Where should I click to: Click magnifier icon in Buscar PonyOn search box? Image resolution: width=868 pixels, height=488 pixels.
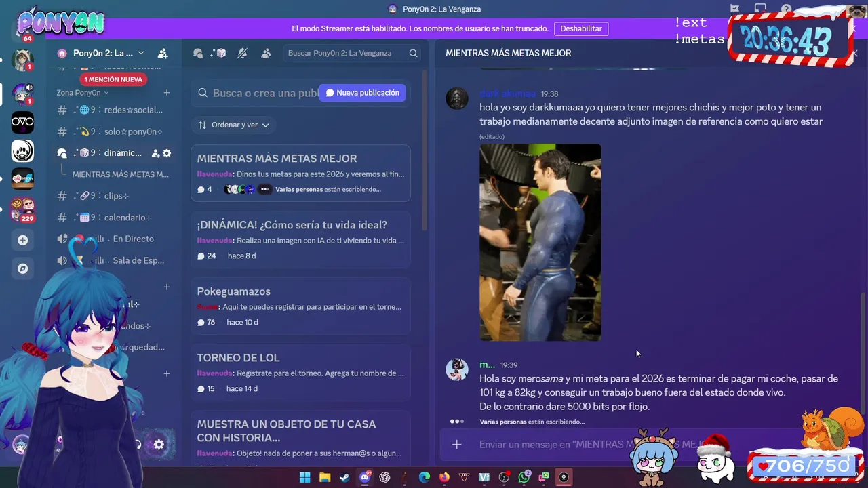tap(413, 53)
